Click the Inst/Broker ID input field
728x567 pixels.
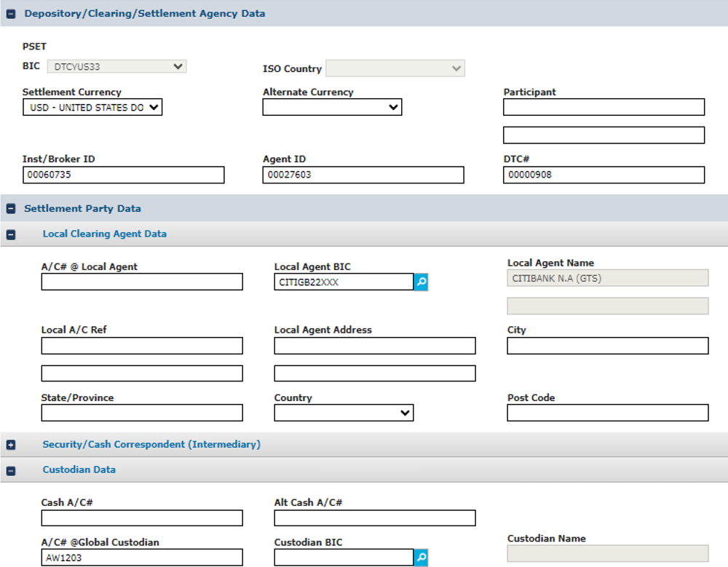point(123,175)
